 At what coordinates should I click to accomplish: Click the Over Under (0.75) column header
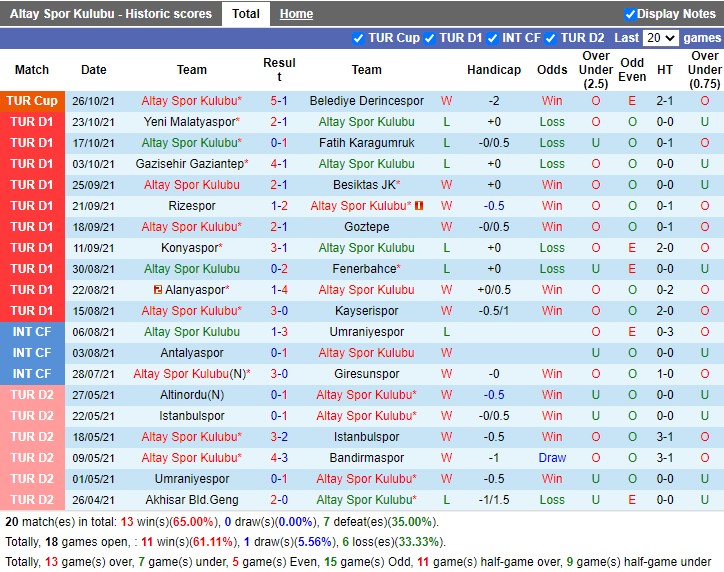click(705, 70)
